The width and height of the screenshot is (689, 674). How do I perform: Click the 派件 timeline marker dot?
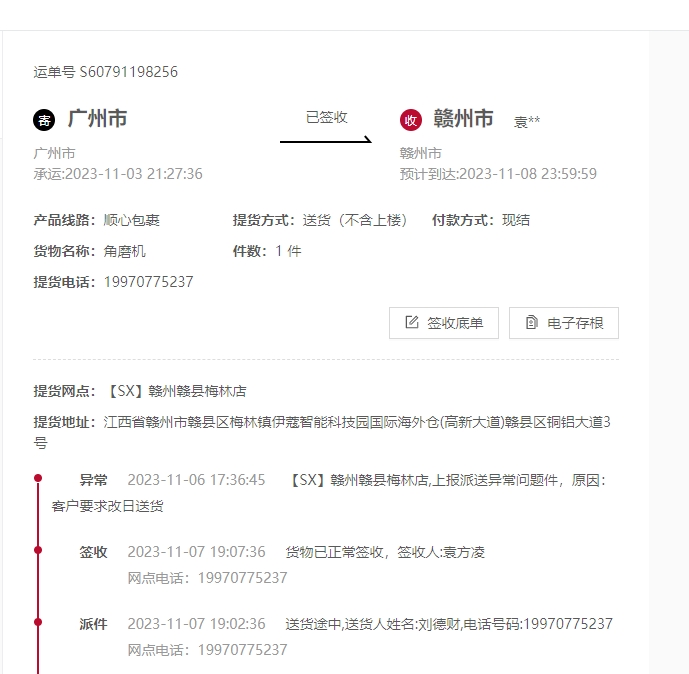pyautogui.click(x=38, y=622)
